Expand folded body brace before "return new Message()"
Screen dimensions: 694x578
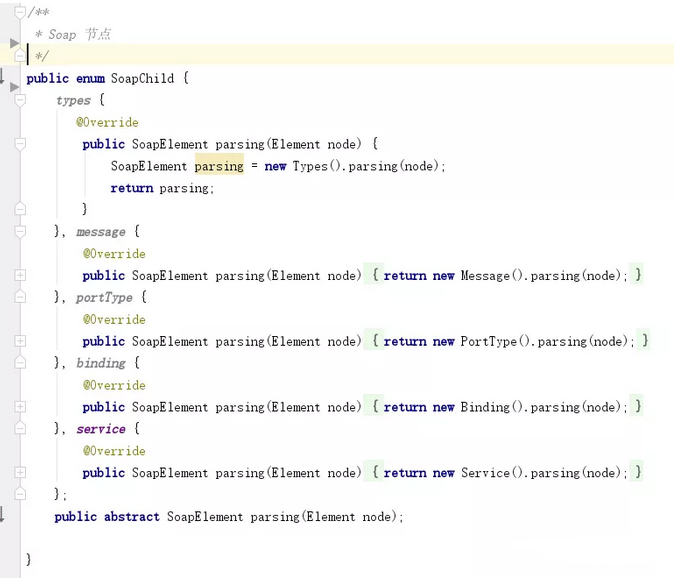tap(375, 275)
